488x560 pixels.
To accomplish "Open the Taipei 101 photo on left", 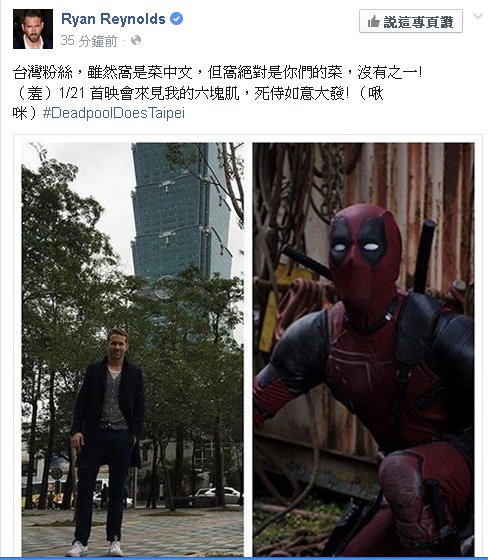I will pos(133,349).
